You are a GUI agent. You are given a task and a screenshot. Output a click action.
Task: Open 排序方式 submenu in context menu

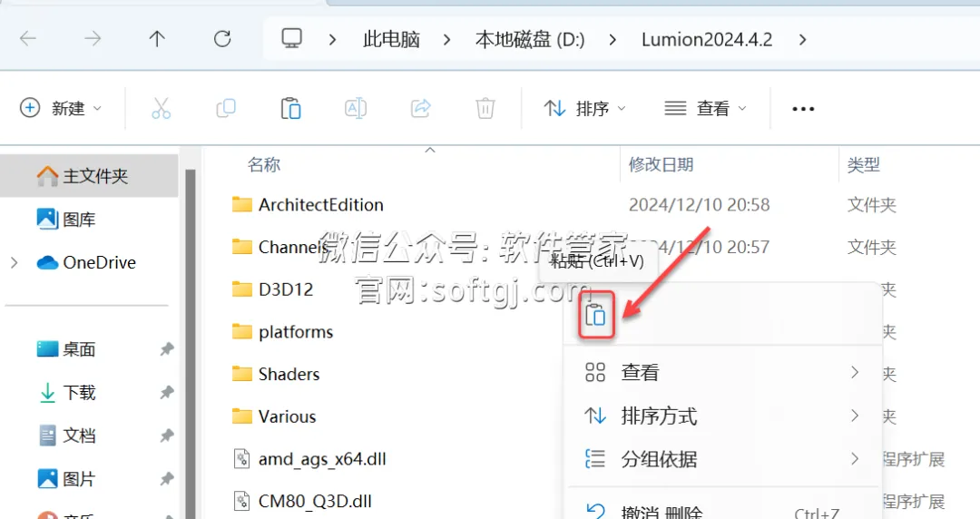tap(723, 416)
